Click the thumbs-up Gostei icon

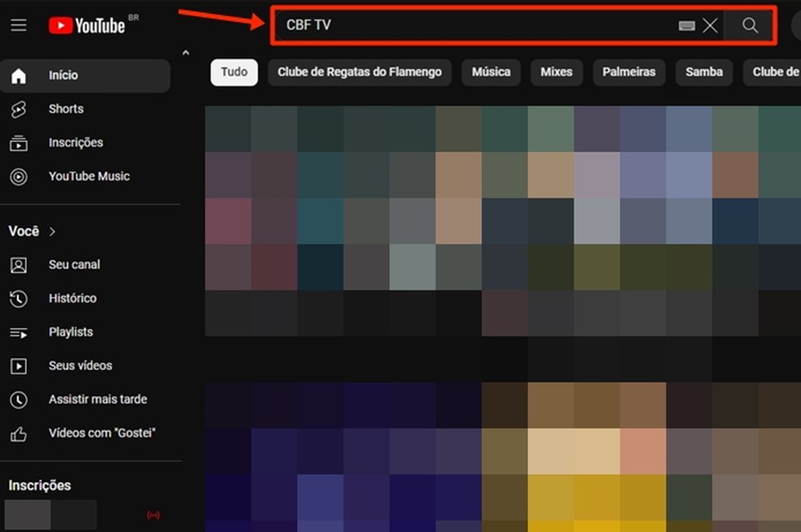[19, 434]
